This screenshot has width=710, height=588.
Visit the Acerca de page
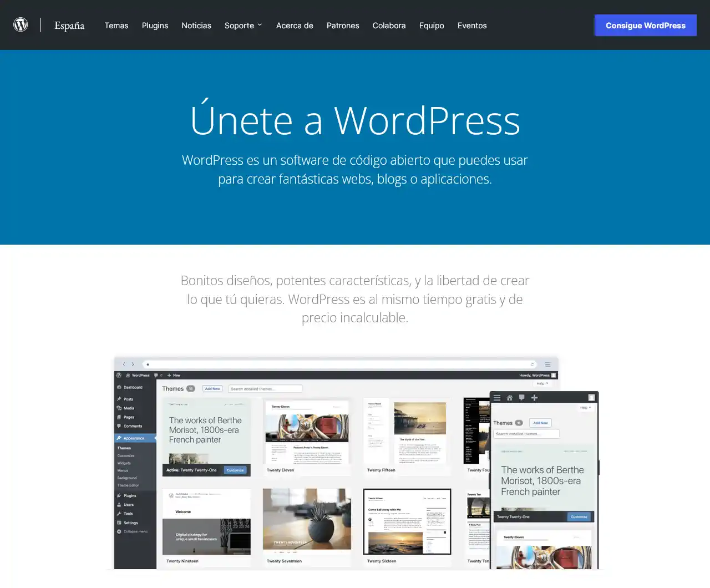pos(295,26)
